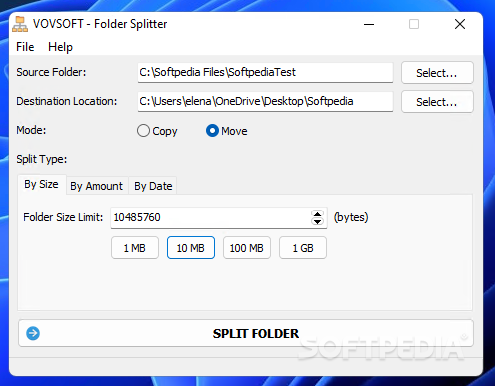Screen dimensions: 495x386
Task: Open the Help menu
Action: (x=60, y=47)
